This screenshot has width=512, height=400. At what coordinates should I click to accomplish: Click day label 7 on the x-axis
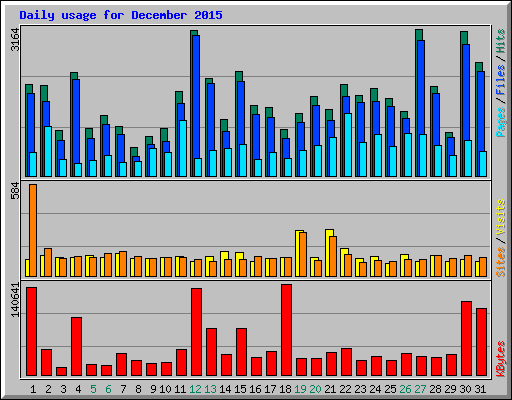click(x=123, y=389)
